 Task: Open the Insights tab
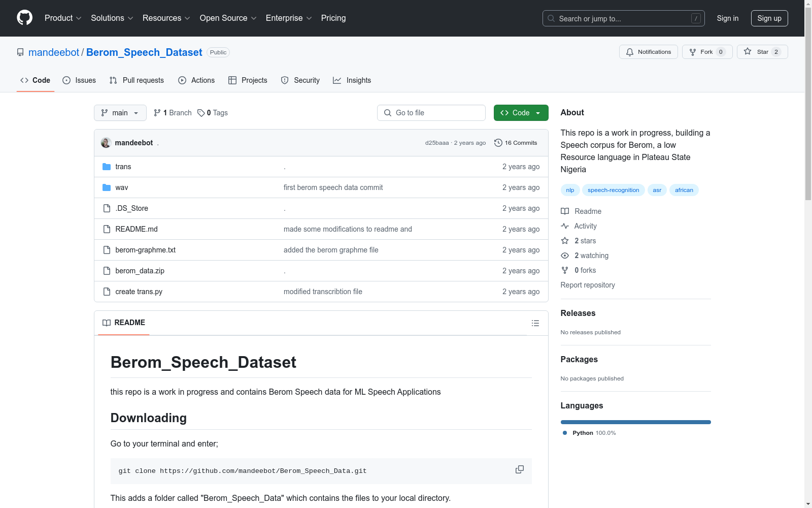[352, 80]
